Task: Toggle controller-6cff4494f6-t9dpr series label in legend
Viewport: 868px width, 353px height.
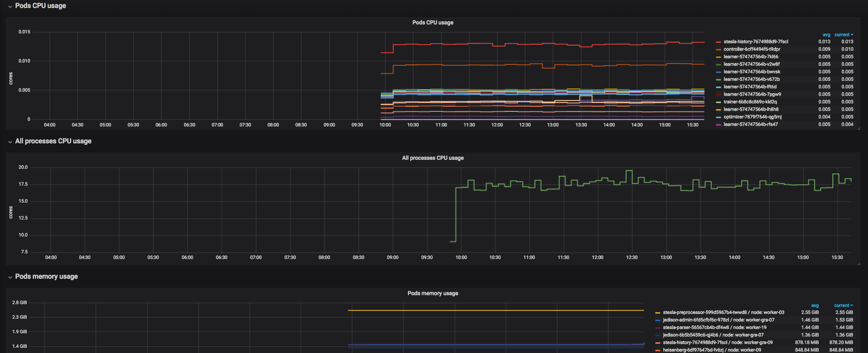Action: point(752,49)
